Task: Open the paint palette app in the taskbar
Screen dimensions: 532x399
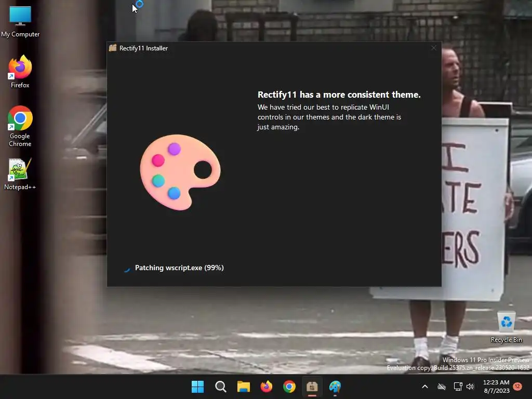Action: coord(335,387)
